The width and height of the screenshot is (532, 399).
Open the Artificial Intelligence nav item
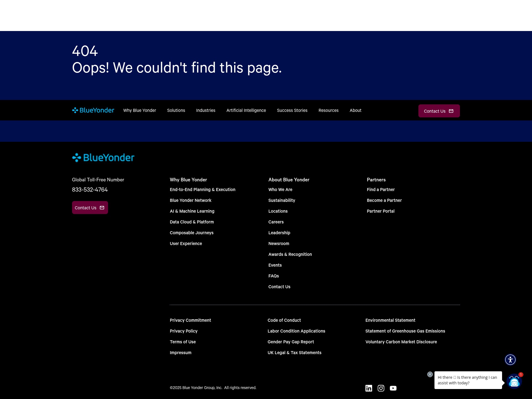click(246, 110)
